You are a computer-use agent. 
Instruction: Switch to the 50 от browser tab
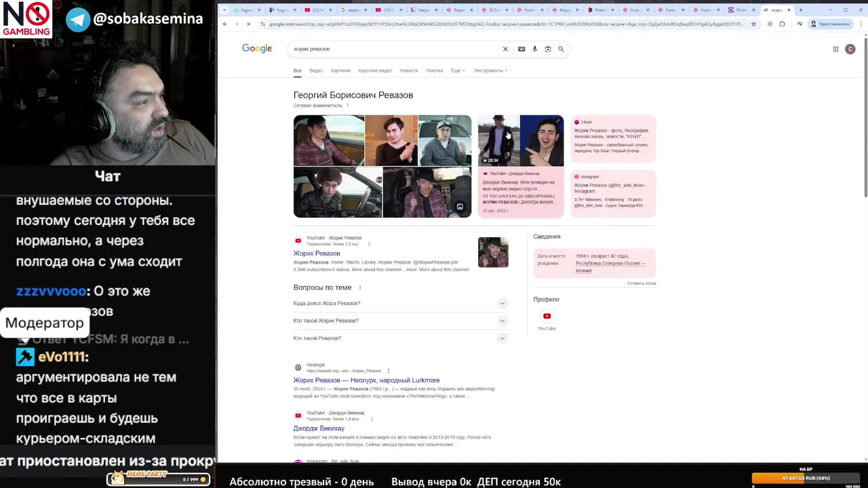[741, 10]
